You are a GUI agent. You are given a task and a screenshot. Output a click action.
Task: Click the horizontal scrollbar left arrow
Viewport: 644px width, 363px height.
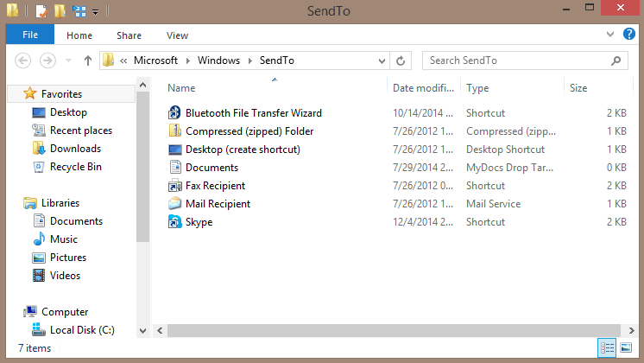point(160,330)
